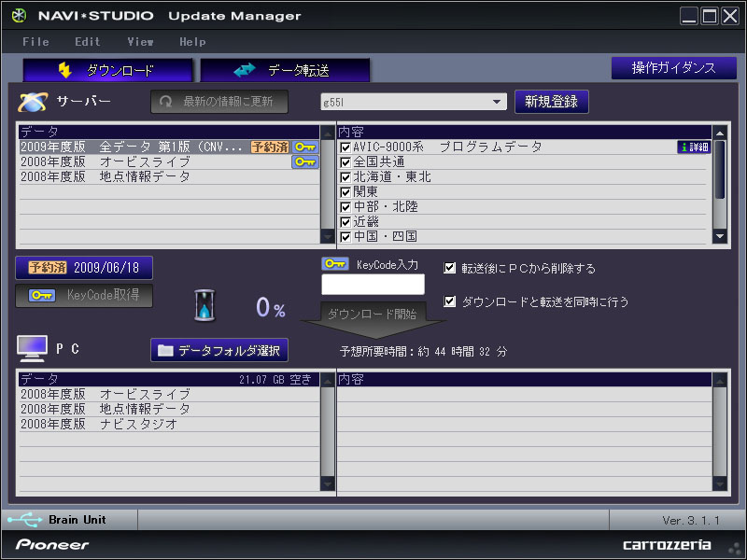Open the File menu

35,42
